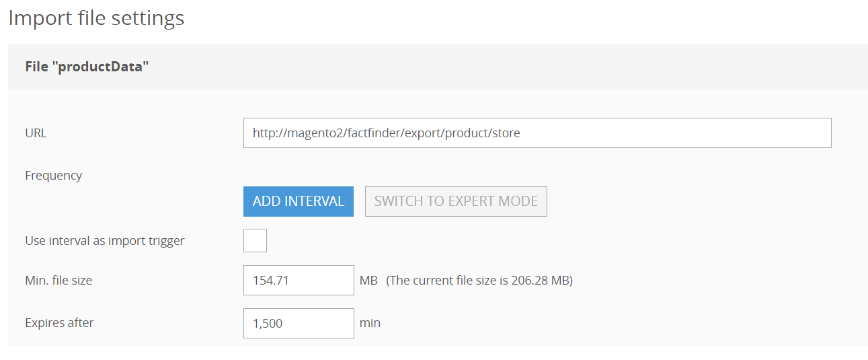This screenshot has width=868, height=360.
Task: Click the URL label
Action: click(36, 133)
